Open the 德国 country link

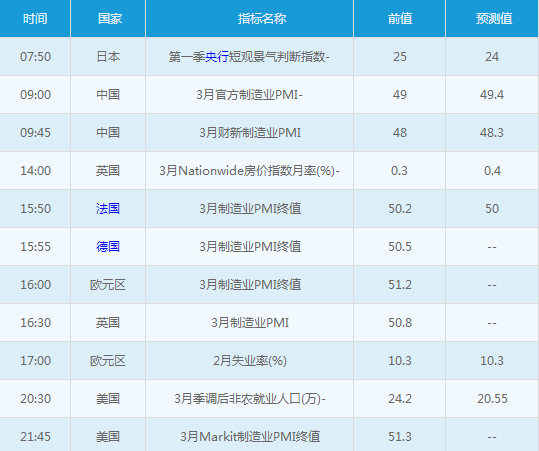108,247
